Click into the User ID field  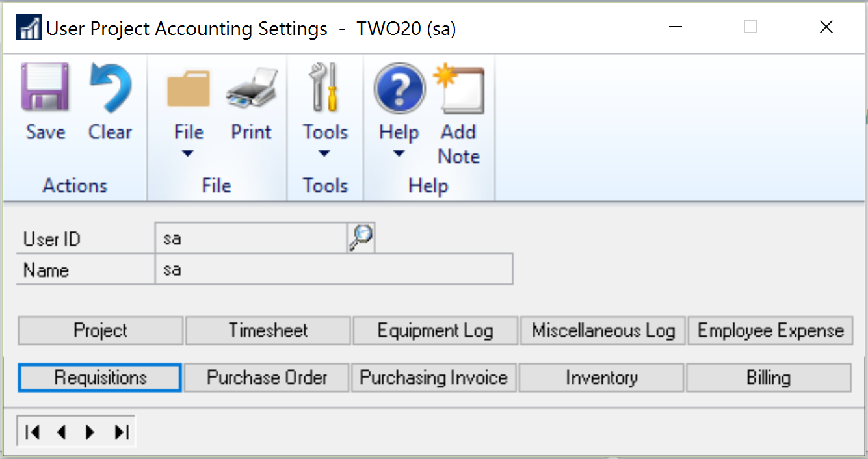click(251, 239)
